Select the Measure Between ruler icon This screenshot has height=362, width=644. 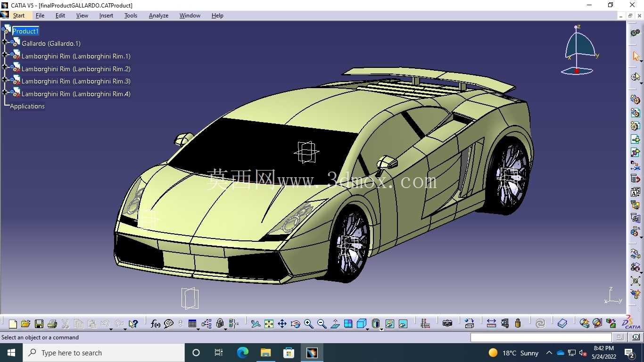[491, 323]
